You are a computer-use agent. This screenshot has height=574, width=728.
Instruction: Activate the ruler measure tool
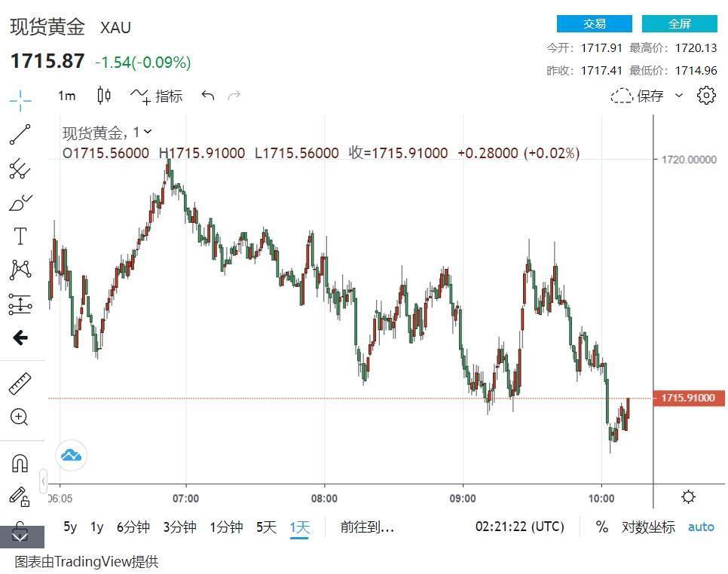(x=20, y=383)
